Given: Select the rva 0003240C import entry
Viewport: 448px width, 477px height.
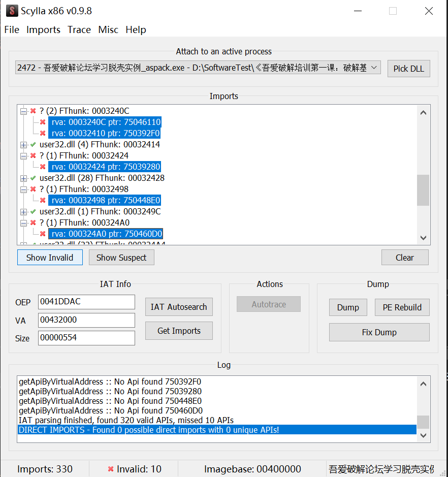Looking at the screenshot, I should pos(106,122).
